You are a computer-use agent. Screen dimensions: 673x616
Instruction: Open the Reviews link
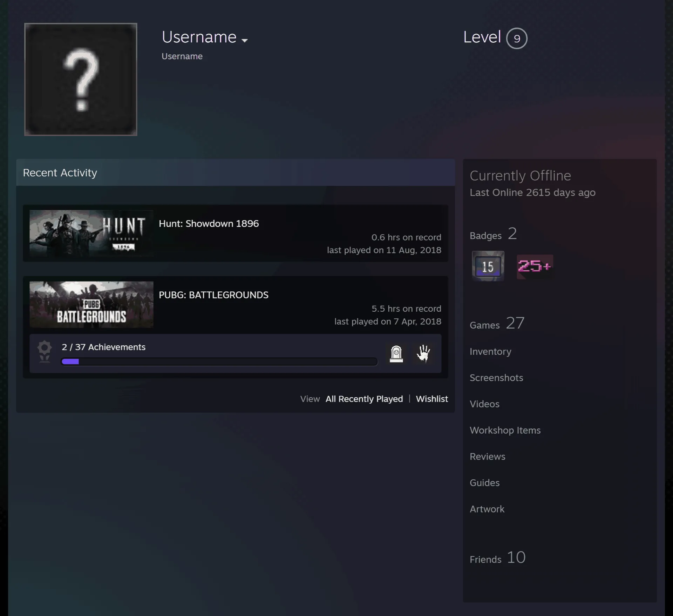click(x=488, y=456)
